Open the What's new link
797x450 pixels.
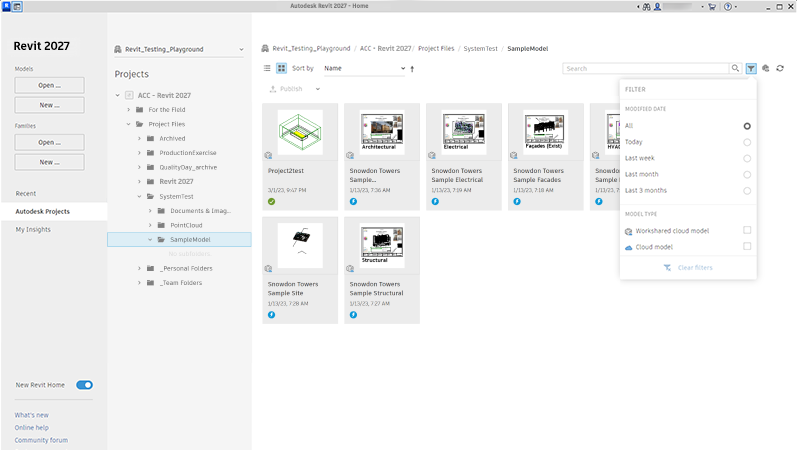point(32,415)
